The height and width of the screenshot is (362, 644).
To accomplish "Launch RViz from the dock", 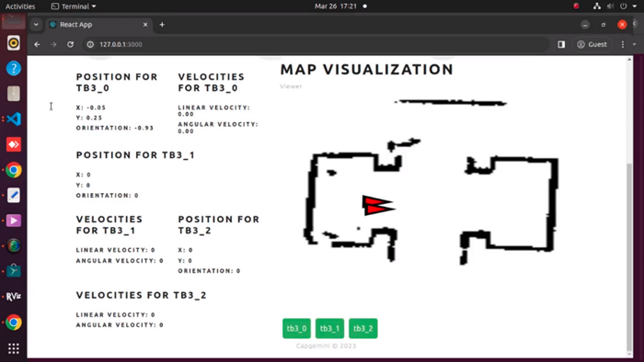I will (x=14, y=297).
